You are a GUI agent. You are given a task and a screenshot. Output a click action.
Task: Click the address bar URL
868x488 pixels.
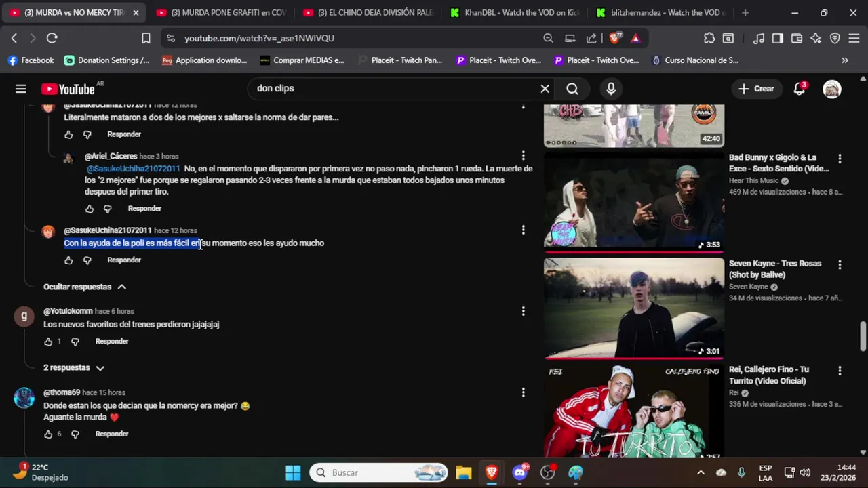[259, 39]
